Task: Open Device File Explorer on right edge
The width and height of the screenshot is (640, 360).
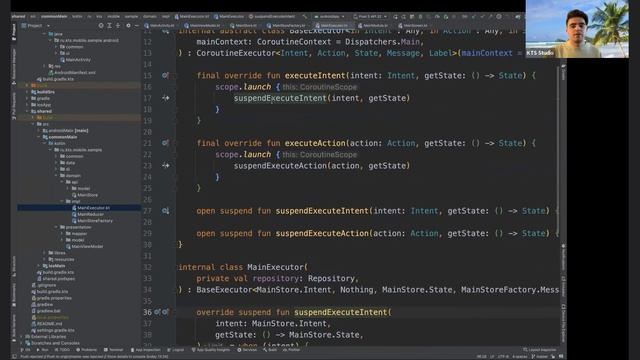Action: (563, 323)
